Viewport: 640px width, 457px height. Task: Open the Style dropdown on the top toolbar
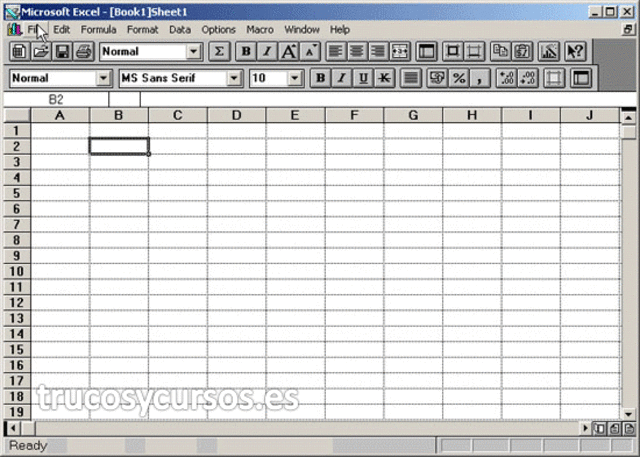tap(193, 52)
